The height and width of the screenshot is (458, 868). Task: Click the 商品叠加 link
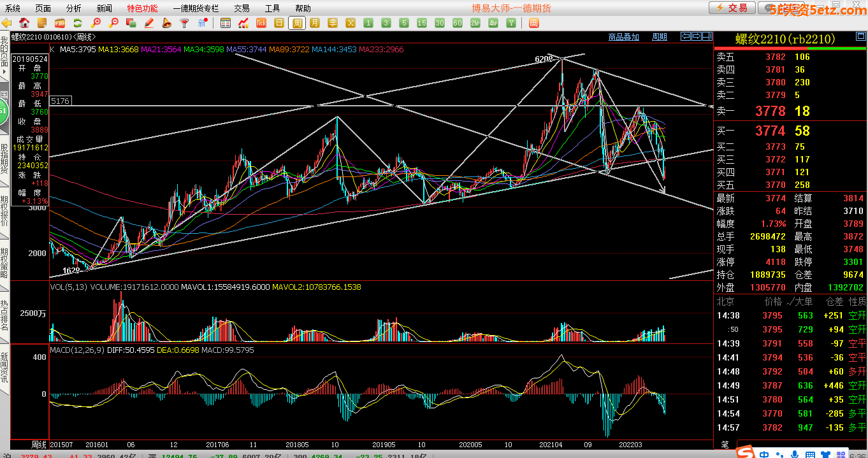pos(623,37)
